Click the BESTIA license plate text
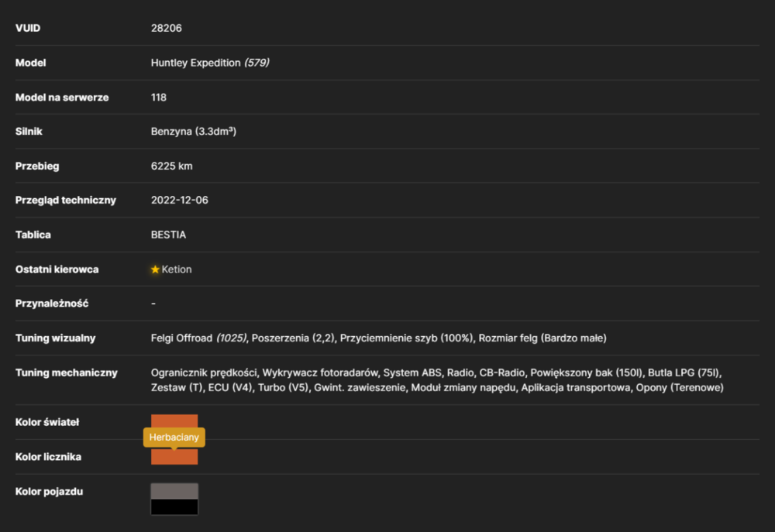The height and width of the screenshot is (532, 775). 168,235
